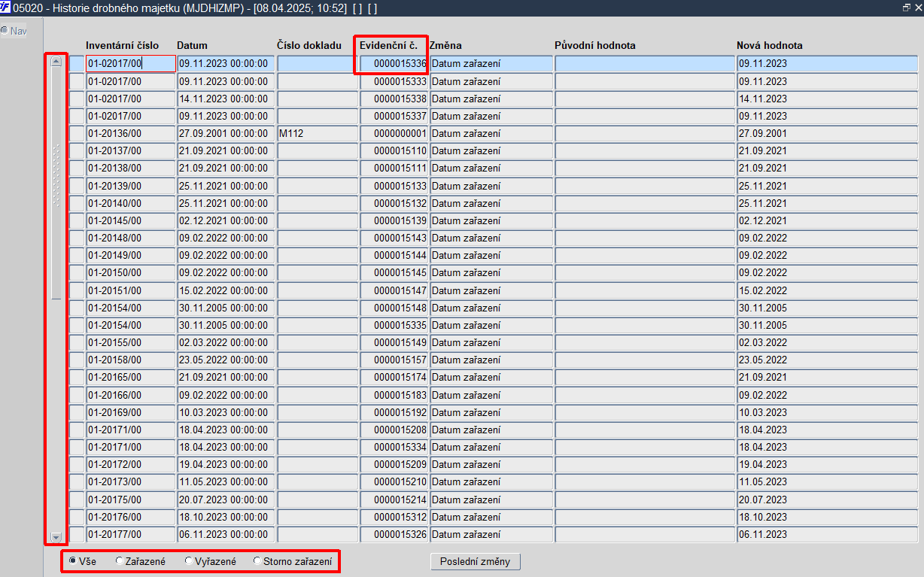The image size is (924, 577).
Task: Click Inventární číslo field 01-20136/00
Action: [x=131, y=133]
